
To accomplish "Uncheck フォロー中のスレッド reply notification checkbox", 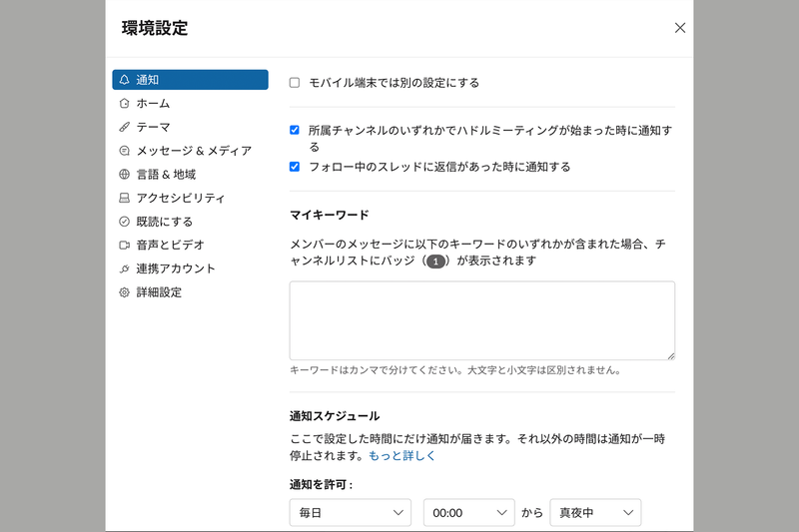I will tap(295, 167).
